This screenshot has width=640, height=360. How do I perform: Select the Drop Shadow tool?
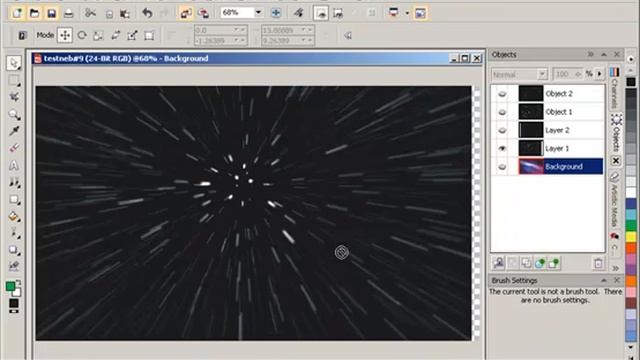click(14, 250)
